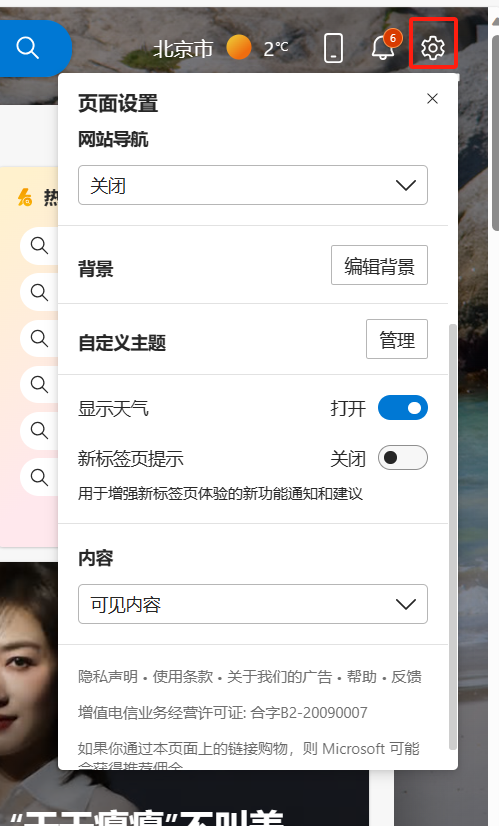The image size is (499, 826).
Task: Click the 2℃ temperature reading
Action: pyautogui.click(x=276, y=48)
